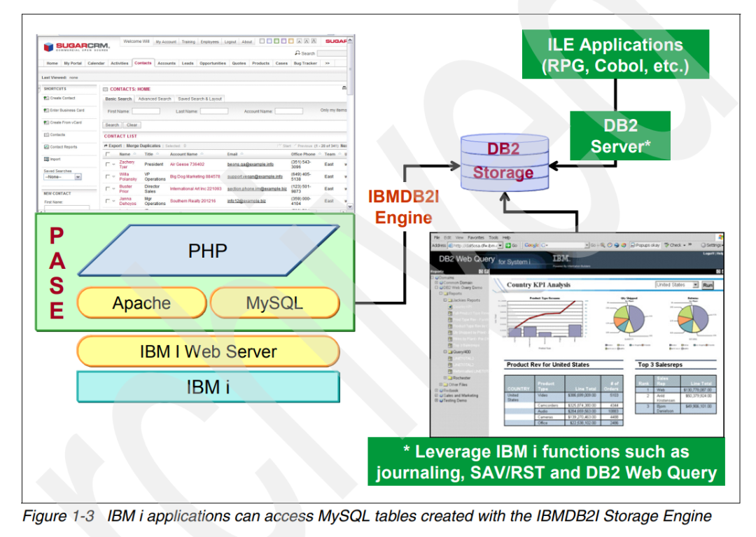Tick the checkbox for Zachery Tyer row

[x=108, y=165]
